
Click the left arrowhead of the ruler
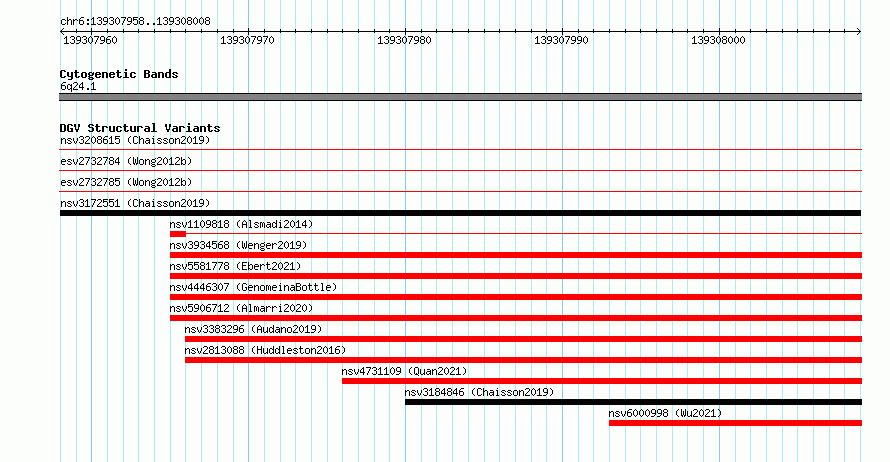[62, 32]
